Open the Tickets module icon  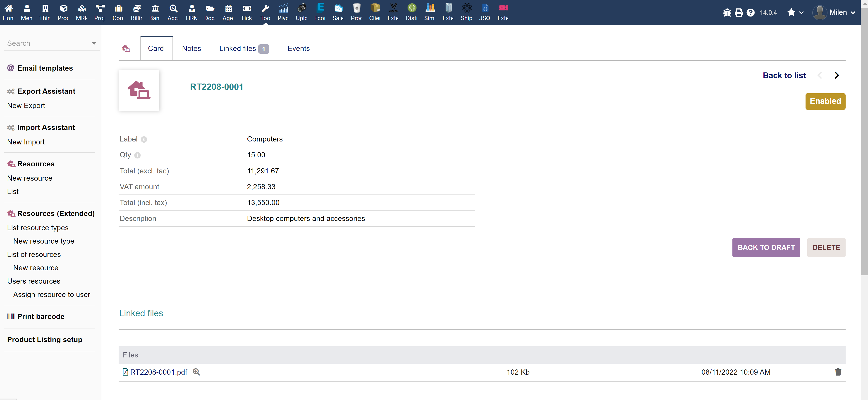click(246, 12)
